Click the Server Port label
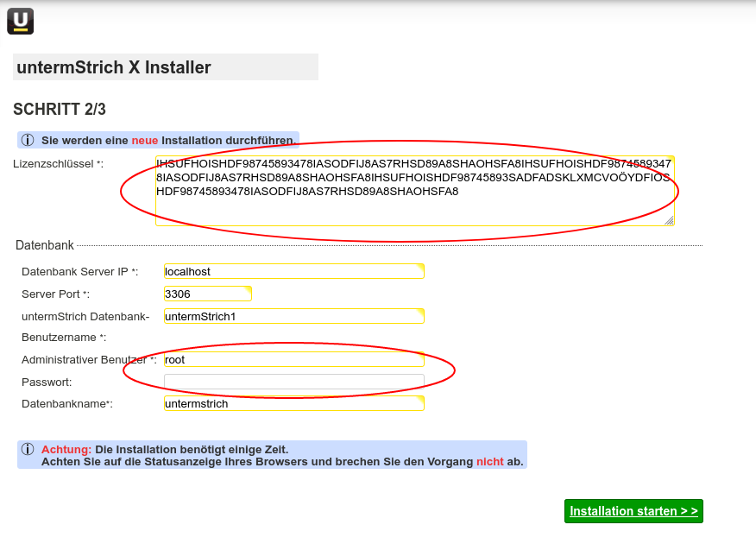Viewport: 756px width, 550px height. pyautogui.click(x=55, y=294)
